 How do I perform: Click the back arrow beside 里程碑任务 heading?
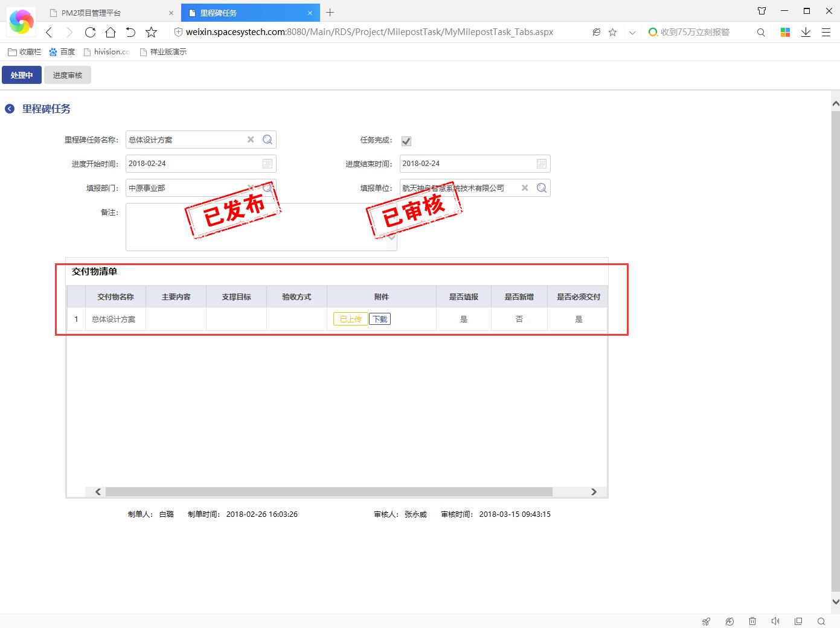coord(10,109)
